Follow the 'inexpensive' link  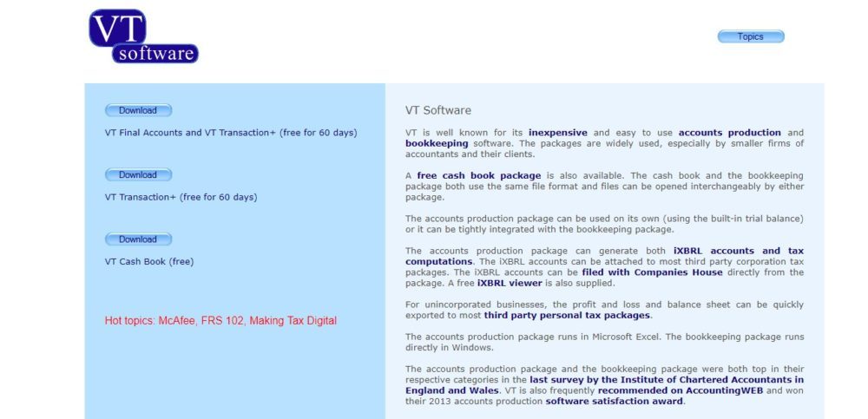(557, 133)
